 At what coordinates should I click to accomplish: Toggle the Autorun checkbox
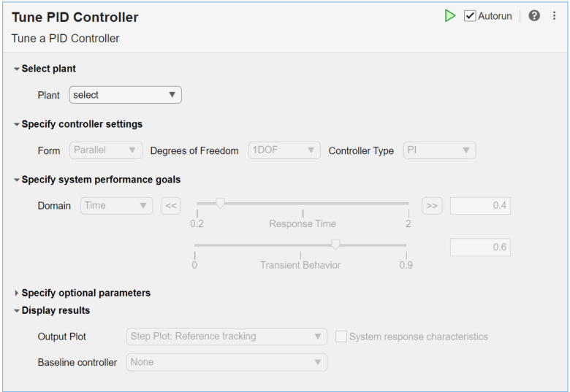pos(470,16)
